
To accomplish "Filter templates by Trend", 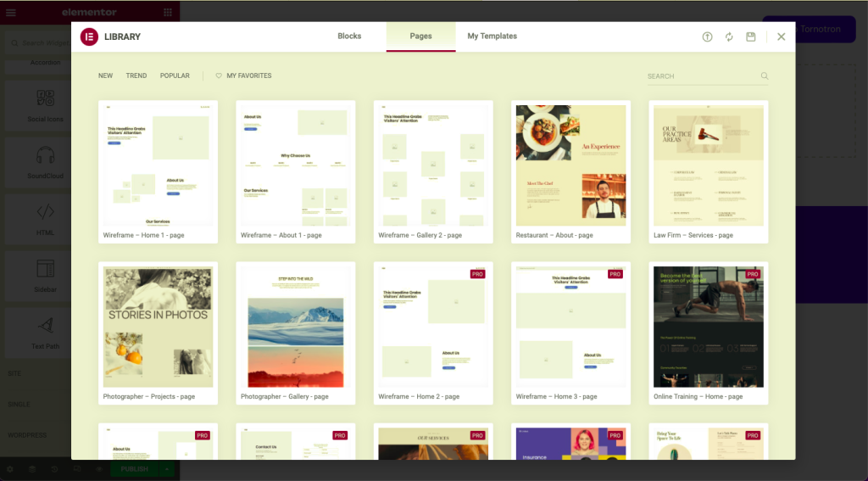I will point(136,76).
